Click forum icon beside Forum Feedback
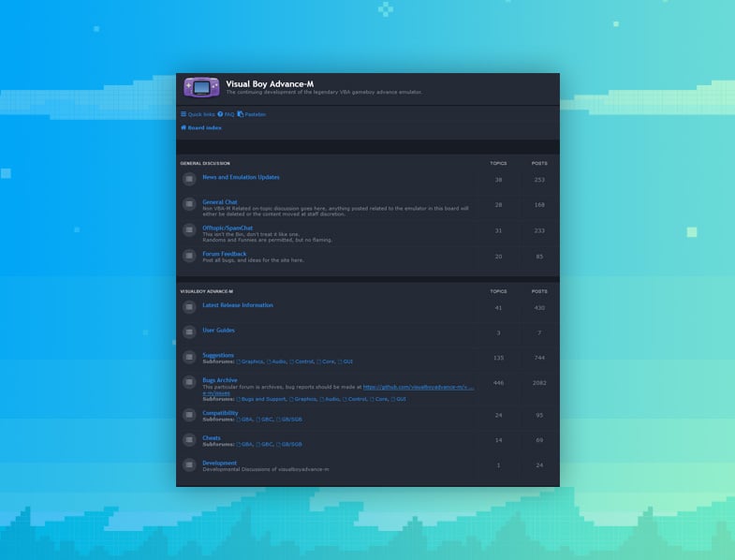The height and width of the screenshot is (560, 735). (189, 256)
